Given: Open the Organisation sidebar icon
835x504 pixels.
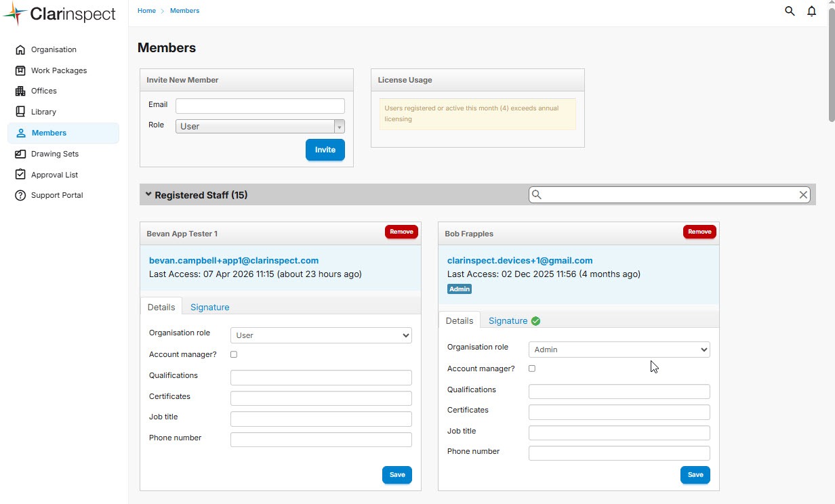Looking at the screenshot, I should click(20, 49).
